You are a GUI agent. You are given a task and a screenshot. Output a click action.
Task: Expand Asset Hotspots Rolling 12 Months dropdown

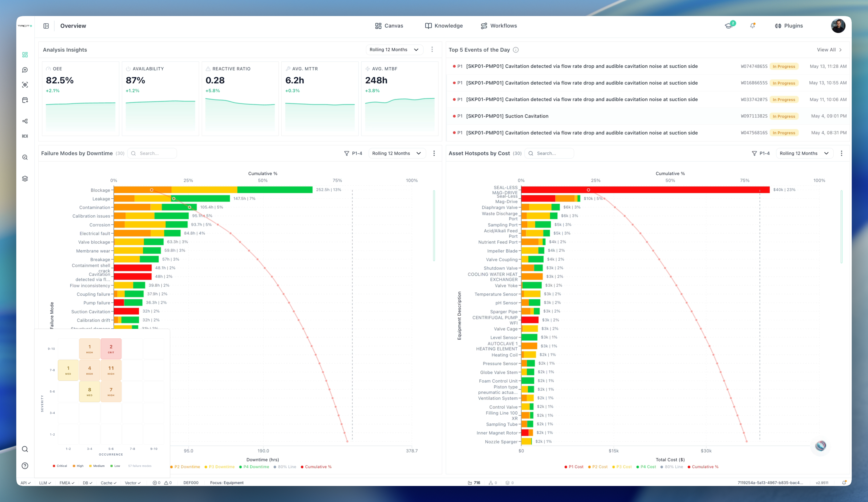point(804,153)
